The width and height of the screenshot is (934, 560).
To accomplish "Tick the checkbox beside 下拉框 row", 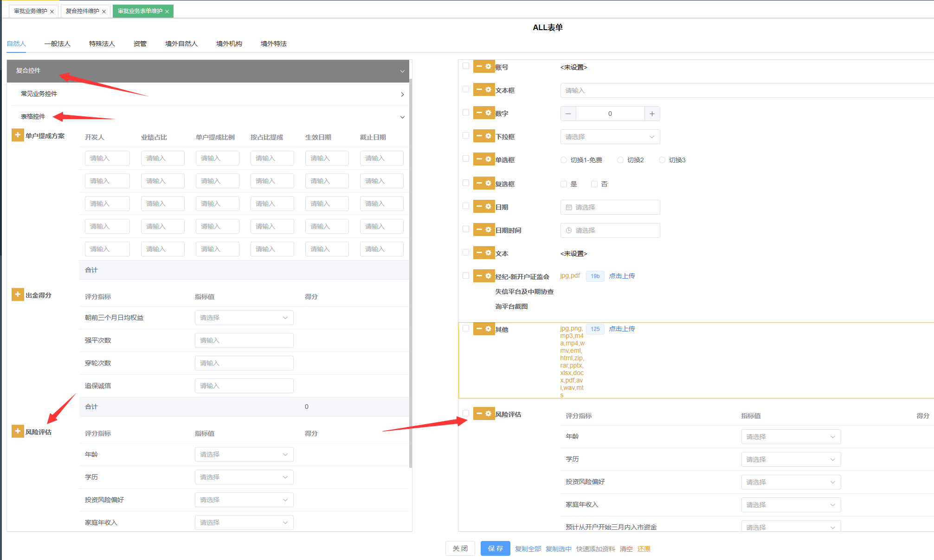I will click(466, 135).
